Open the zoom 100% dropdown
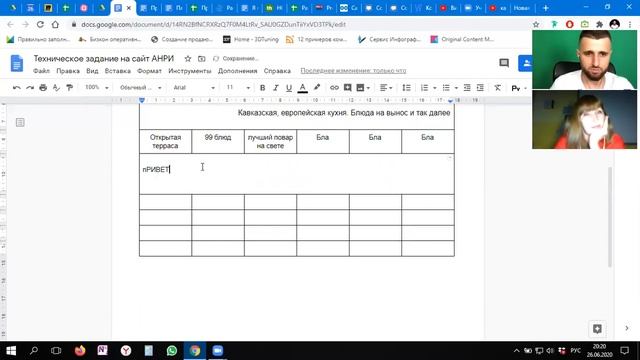This screenshot has width=640, height=360. [x=96, y=87]
